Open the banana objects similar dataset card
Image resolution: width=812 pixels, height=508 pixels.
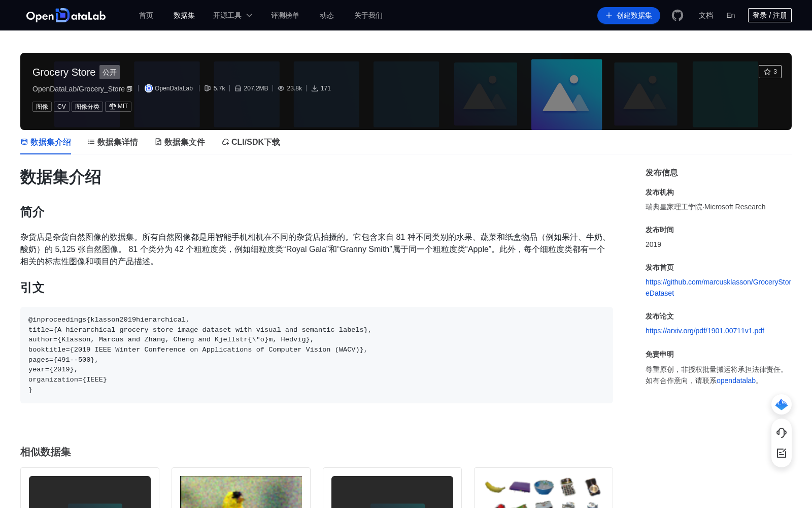(544, 488)
